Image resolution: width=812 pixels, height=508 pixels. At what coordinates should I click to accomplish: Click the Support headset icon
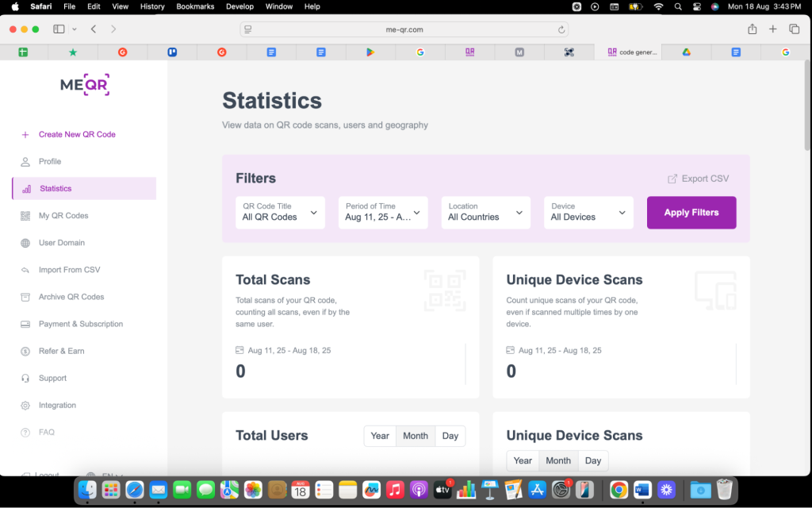coord(25,379)
